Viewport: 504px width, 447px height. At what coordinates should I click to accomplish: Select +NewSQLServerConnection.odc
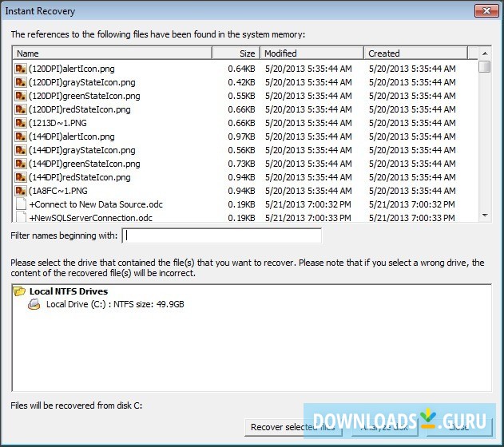[x=90, y=218]
